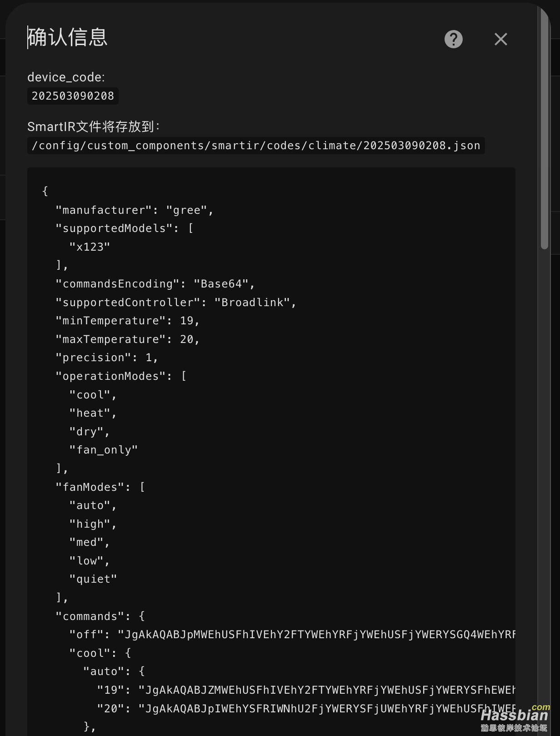The height and width of the screenshot is (736, 560).
Task: Click the "commandsEncoding": "Base64" line
Action: (155, 284)
